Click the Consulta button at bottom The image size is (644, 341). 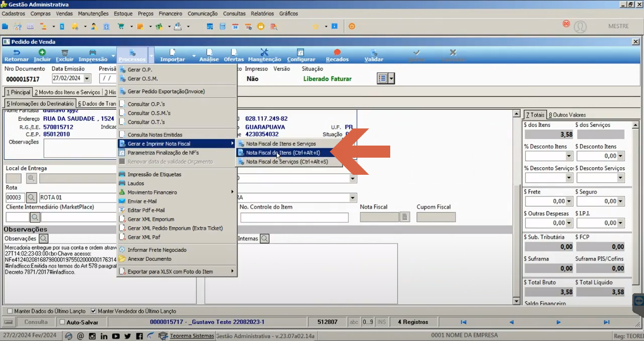pyautogui.click(x=36, y=322)
